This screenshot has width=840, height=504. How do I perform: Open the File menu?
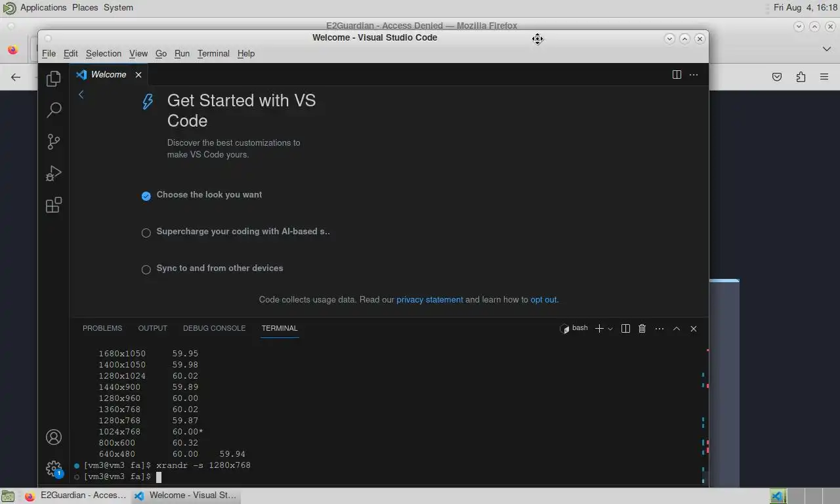coord(49,54)
